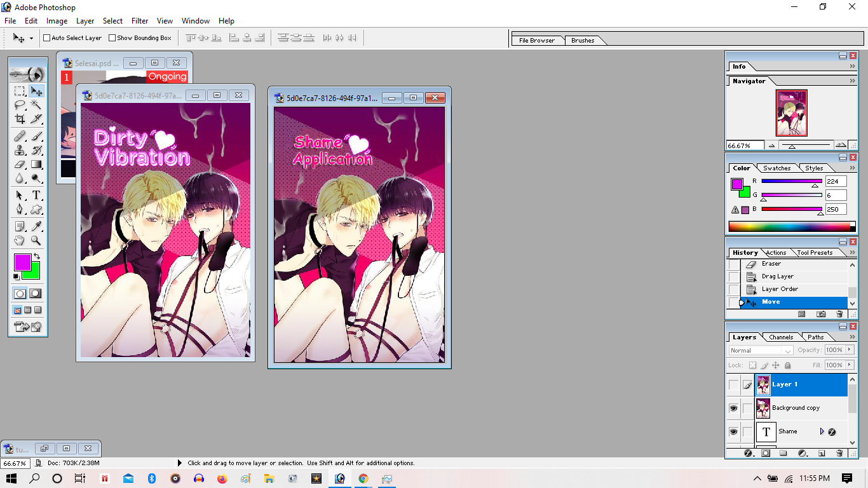Select the Blur tool
Image resolution: width=868 pixels, height=488 pixels.
coord(20,178)
